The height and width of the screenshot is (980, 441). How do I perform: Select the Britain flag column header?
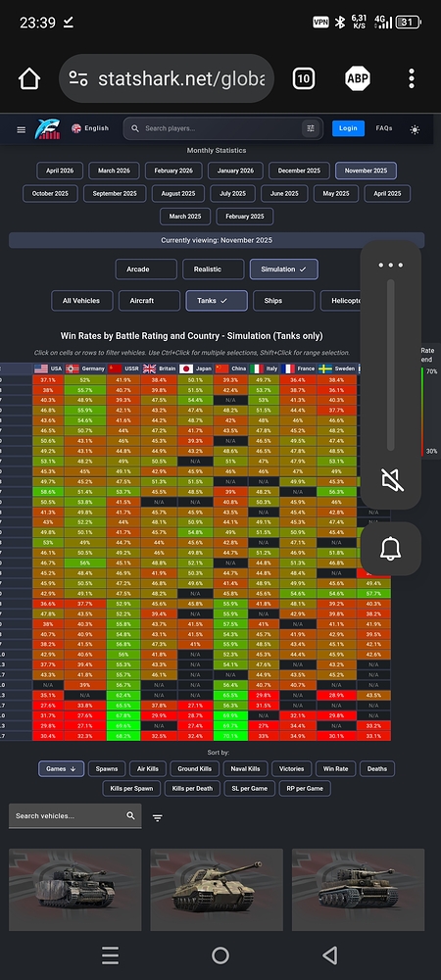point(160,368)
